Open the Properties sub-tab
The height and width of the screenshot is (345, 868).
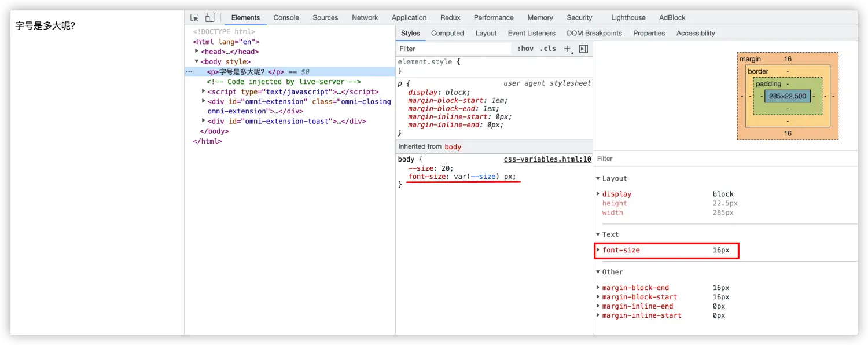(x=649, y=33)
